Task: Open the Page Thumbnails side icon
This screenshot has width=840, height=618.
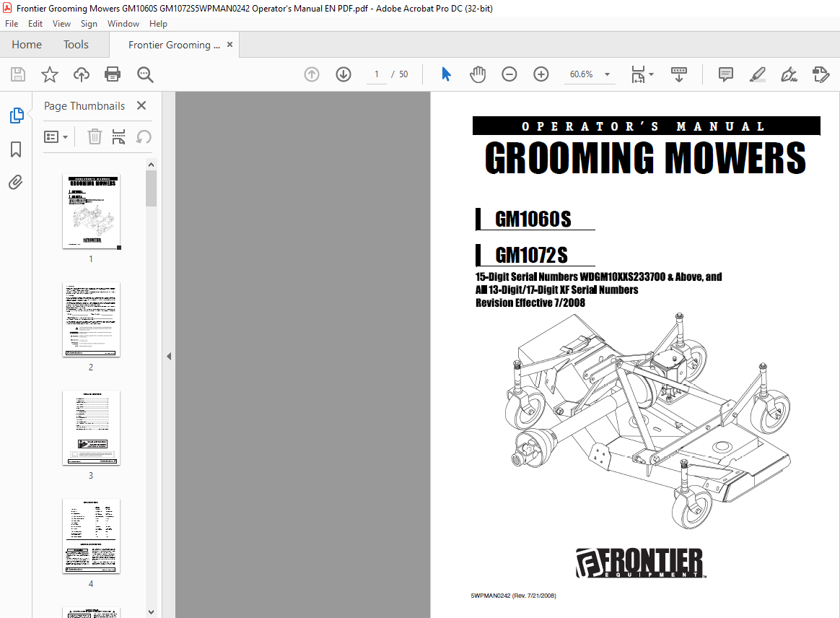Action: coord(17,116)
